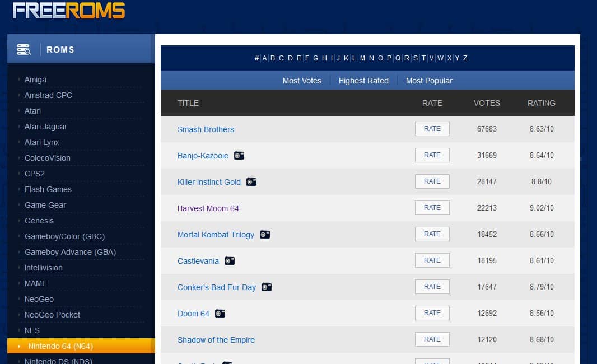Viewport: 597px width, 364px height.
Task: Select Atari Jaguar in the sidebar
Action: pos(46,127)
